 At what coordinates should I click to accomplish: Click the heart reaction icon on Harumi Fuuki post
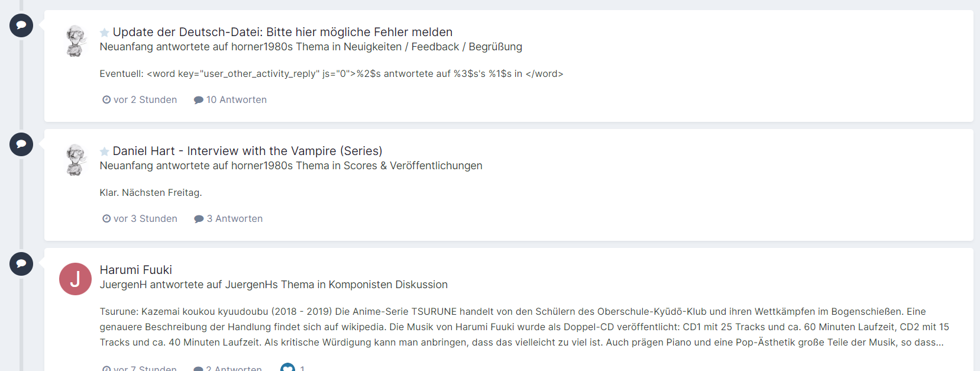[x=287, y=367]
